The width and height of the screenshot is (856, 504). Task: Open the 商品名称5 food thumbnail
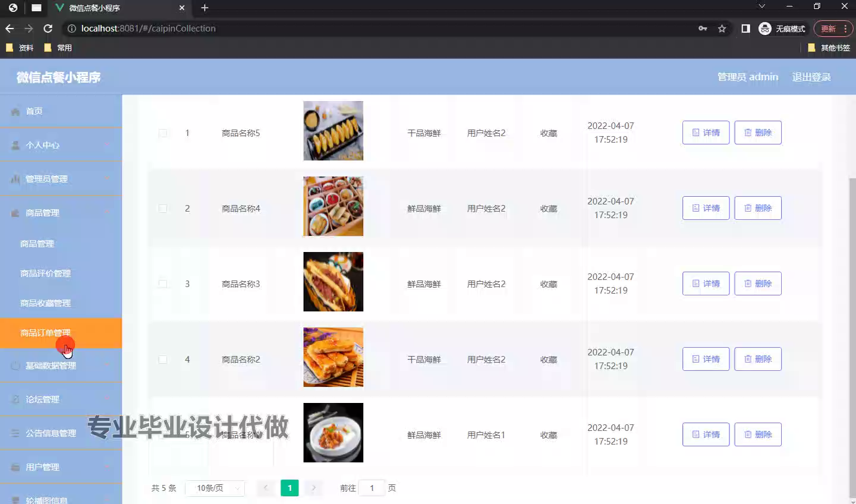click(x=333, y=131)
